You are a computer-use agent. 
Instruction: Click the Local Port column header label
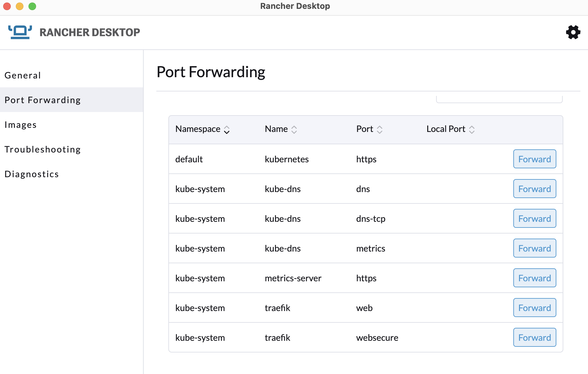pos(446,129)
